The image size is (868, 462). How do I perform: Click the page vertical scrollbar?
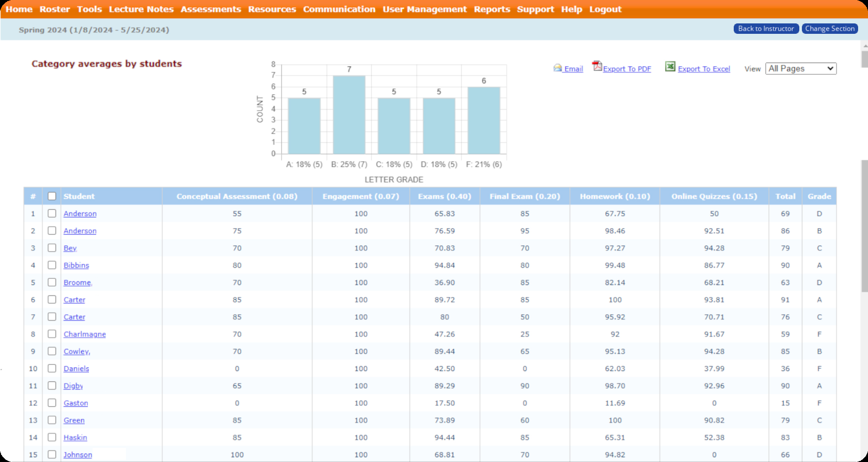coord(864,226)
